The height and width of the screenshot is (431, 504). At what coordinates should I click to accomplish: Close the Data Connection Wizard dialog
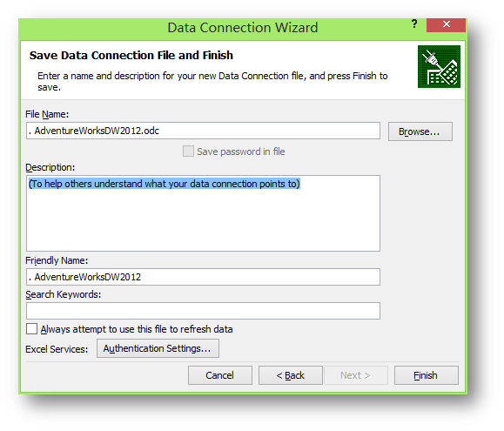point(446,24)
